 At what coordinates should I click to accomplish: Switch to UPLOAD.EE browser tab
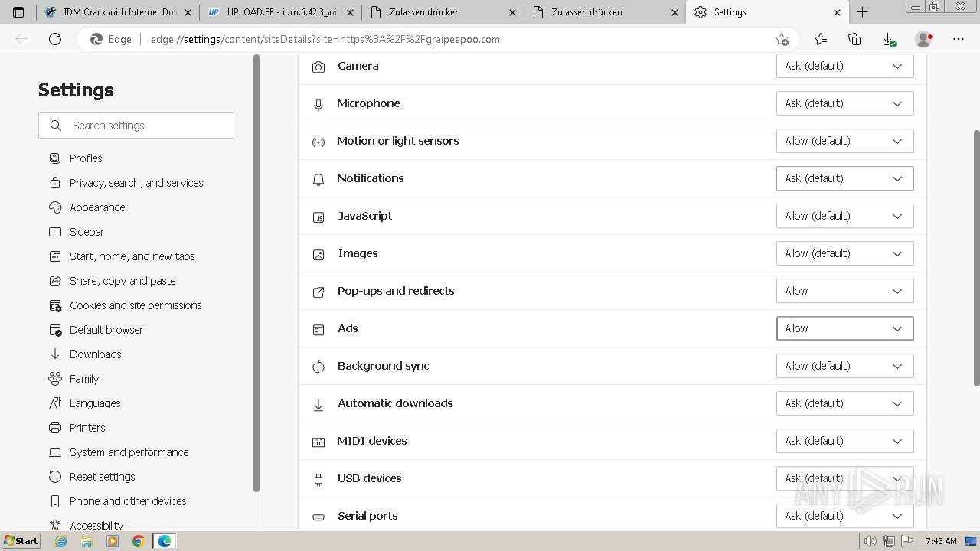282,12
